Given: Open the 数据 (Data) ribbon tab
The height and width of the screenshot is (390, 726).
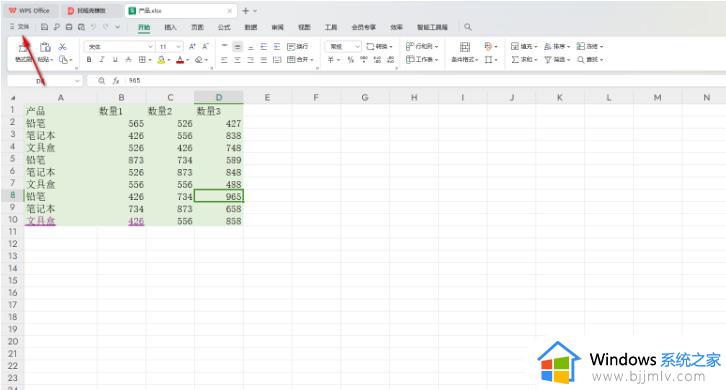Looking at the screenshot, I should (250, 27).
